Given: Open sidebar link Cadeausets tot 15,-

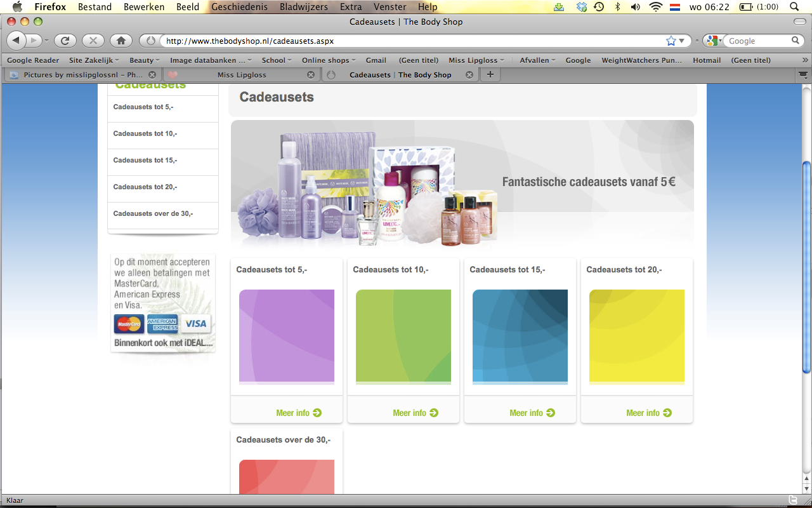Looking at the screenshot, I should pos(145,160).
